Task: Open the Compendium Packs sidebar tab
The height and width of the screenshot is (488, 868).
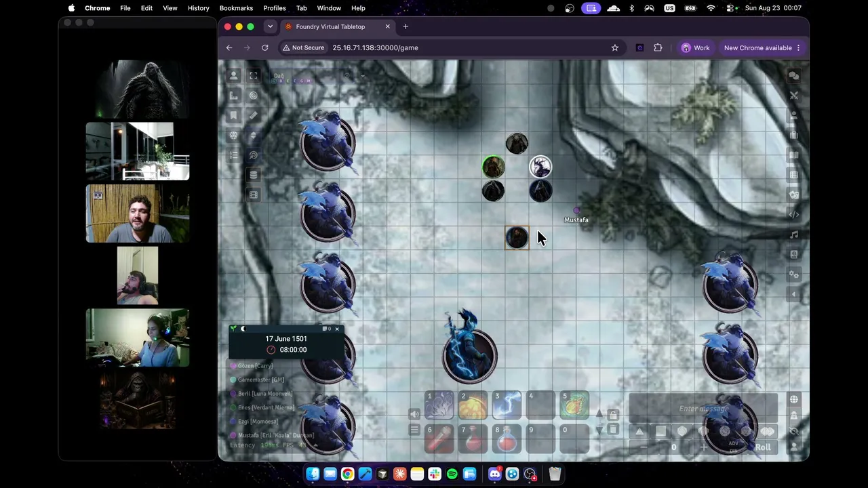Action: coord(794,254)
